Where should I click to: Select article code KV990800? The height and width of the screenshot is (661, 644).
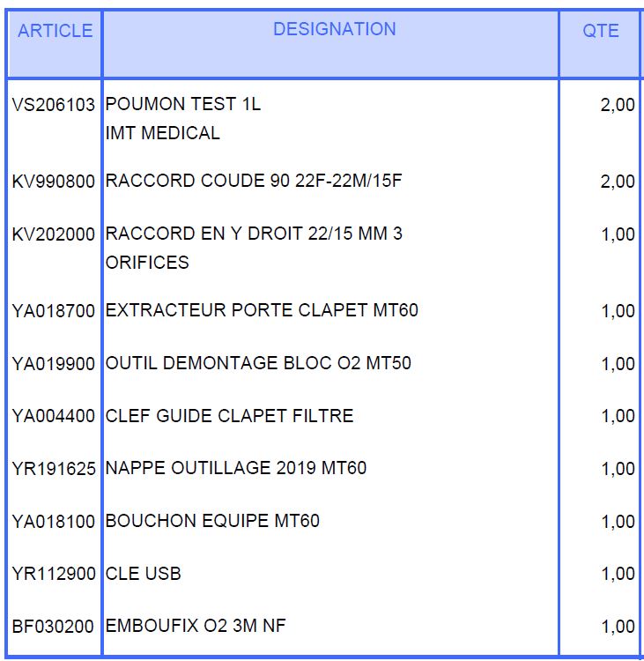54,182
